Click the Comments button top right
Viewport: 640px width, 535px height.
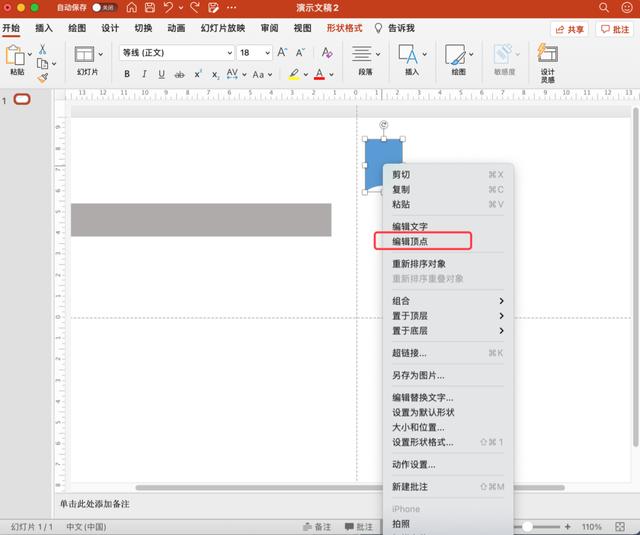point(615,29)
